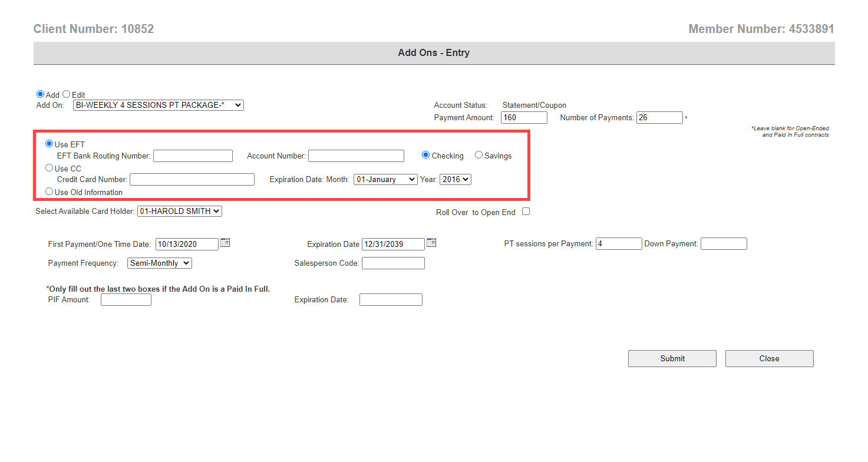This screenshot has width=868, height=462.
Task: Click the Account Number field
Action: coord(357,156)
